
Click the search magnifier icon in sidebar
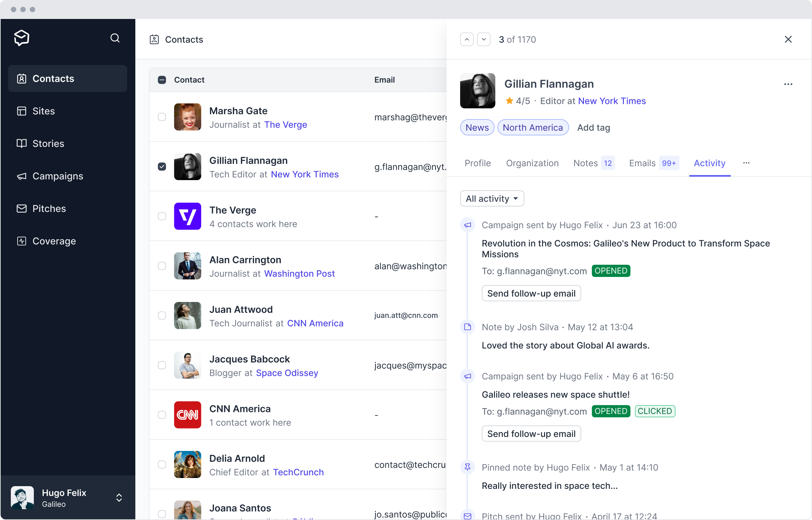115,38
